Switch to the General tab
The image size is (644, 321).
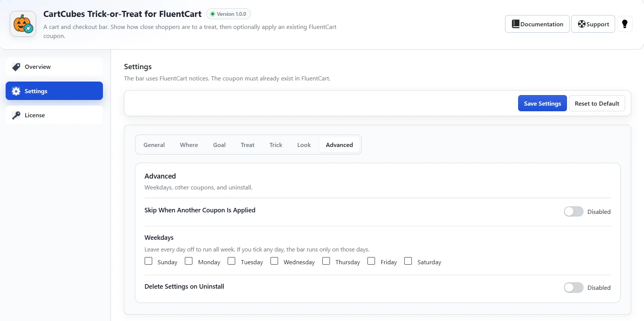(154, 145)
